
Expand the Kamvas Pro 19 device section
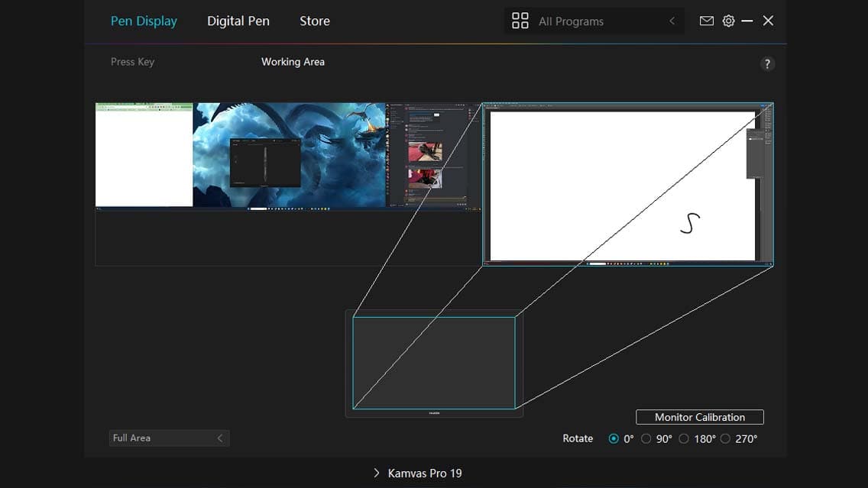(x=376, y=473)
